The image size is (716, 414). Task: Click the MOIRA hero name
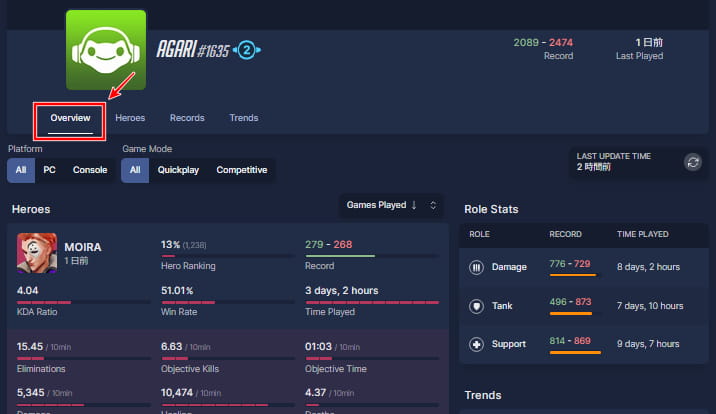83,247
